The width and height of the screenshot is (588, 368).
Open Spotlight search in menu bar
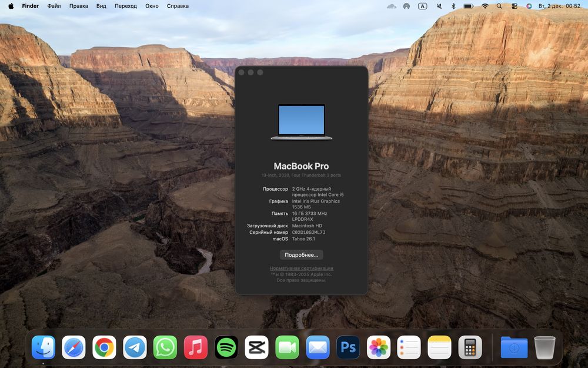[499, 6]
